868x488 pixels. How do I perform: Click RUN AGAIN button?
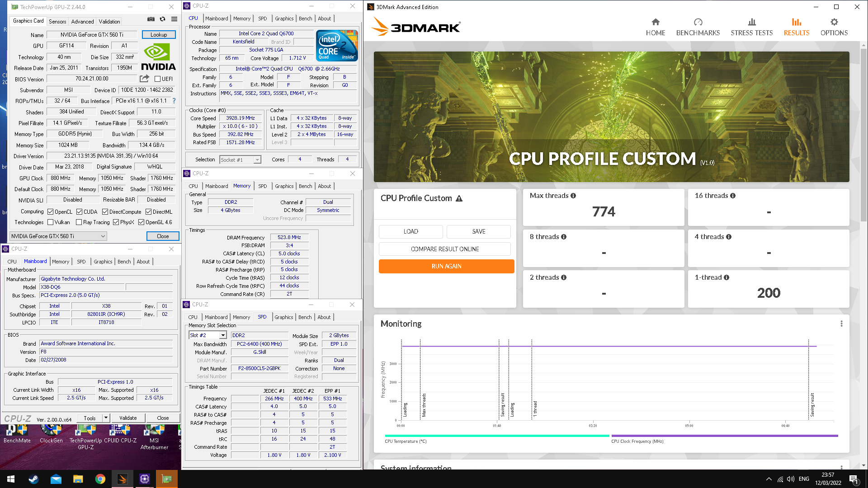[x=446, y=266]
